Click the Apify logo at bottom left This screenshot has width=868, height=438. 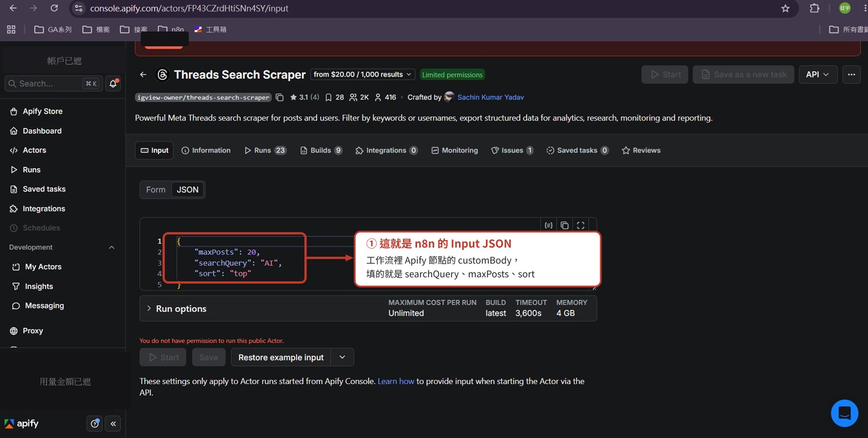[x=22, y=424]
